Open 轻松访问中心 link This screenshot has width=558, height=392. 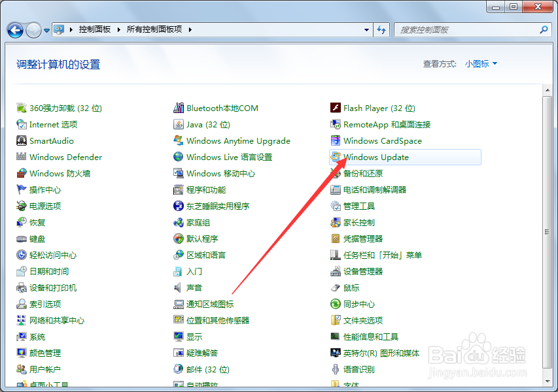pos(53,255)
